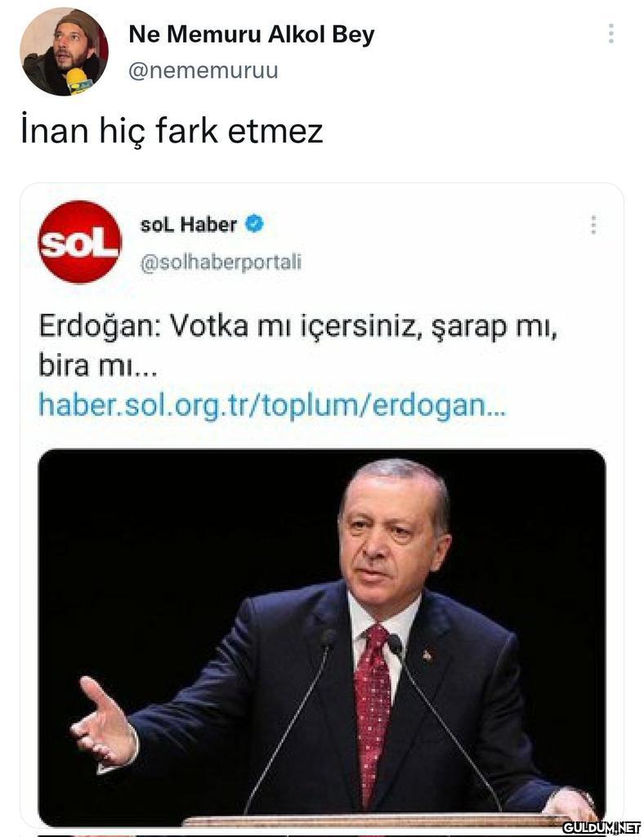
Task: Open the soL red circle logo avatar
Action: click(x=80, y=242)
